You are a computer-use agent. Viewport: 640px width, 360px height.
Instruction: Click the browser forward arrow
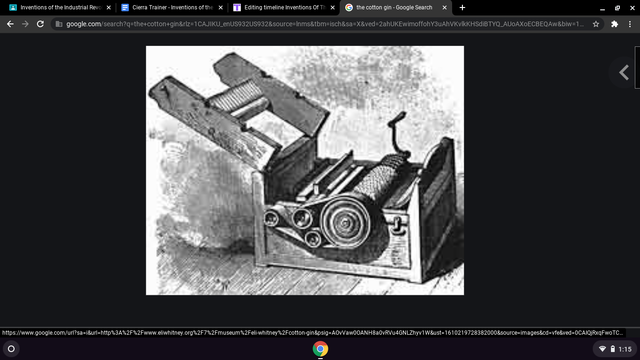25,24
